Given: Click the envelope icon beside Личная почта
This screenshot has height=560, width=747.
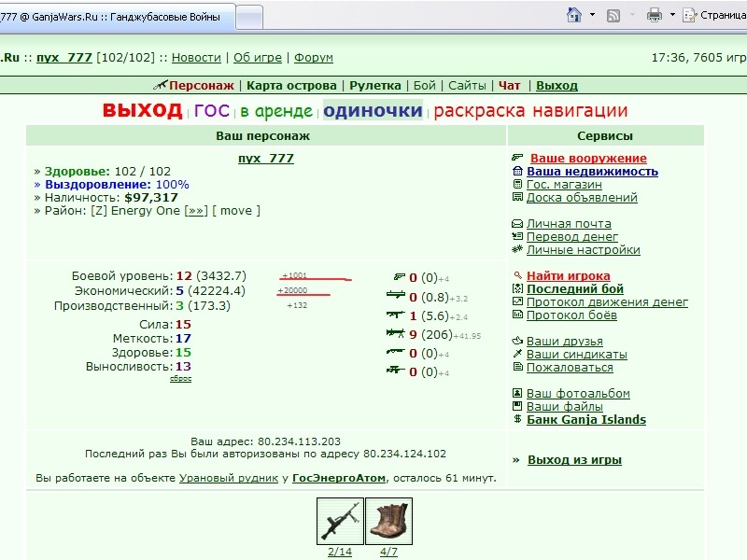Looking at the screenshot, I should [x=517, y=223].
